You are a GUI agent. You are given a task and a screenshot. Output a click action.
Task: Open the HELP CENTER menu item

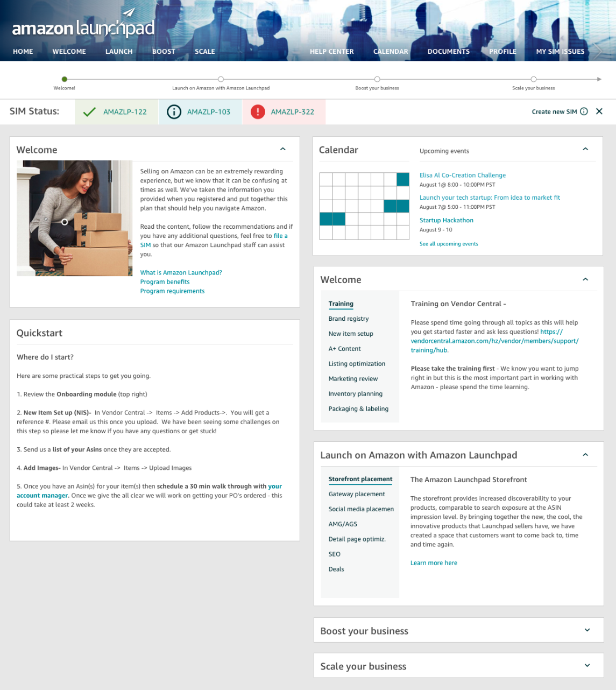[x=331, y=51]
